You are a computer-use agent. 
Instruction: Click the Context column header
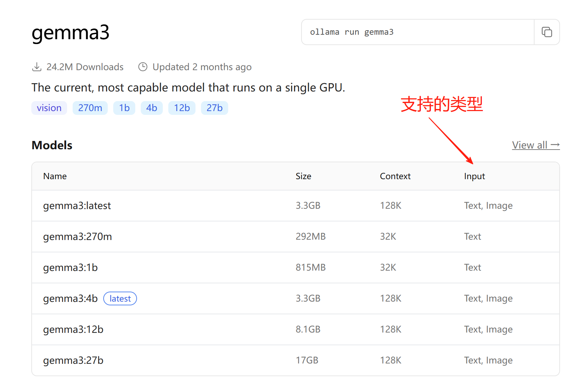(395, 176)
